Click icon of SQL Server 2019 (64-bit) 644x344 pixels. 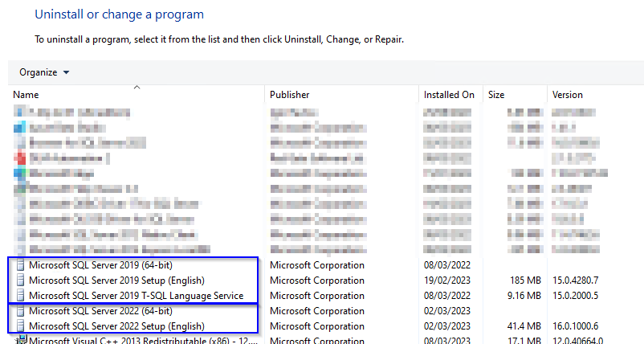[x=20, y=265]
